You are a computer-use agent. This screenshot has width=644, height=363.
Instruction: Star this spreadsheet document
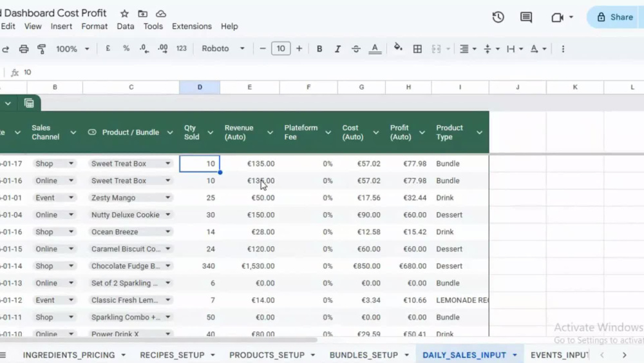[x=124, y=14]
